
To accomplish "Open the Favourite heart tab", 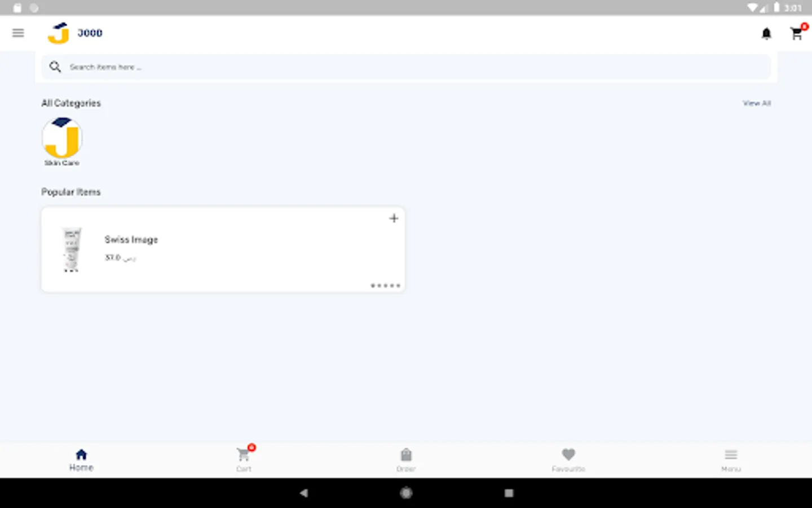I will [568, 459].
